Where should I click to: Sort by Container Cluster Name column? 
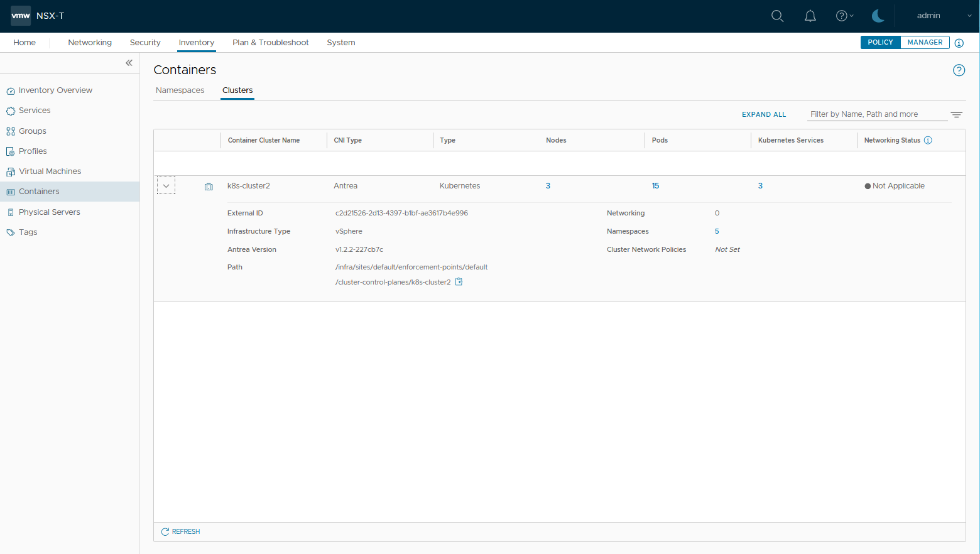(x=264, y=140)
